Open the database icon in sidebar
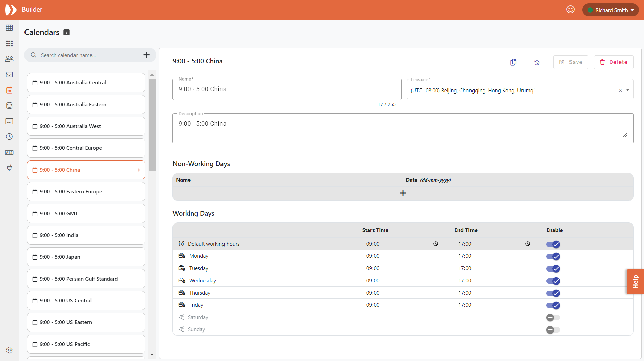Image resolution: width=644 pixels, height=361 pixels. pos(9,106)
